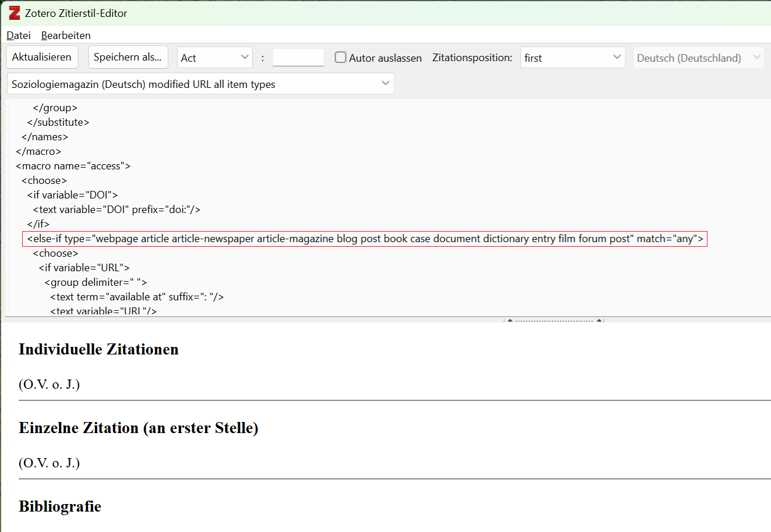Click the line <if variable="DOI">
Viewport: 771px width, 532px height.
pos(73,195)
